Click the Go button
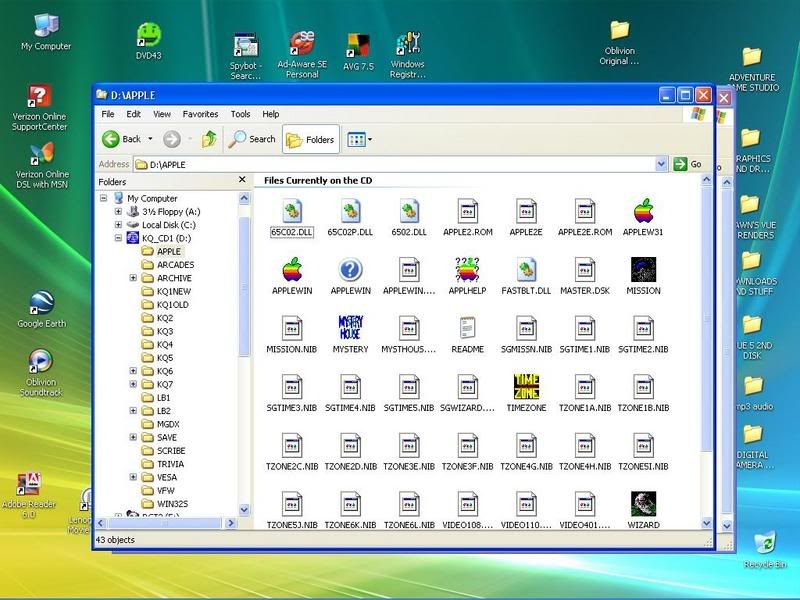Image resolution: width=800 pixels, height=600 pixels. click(688, 164)
